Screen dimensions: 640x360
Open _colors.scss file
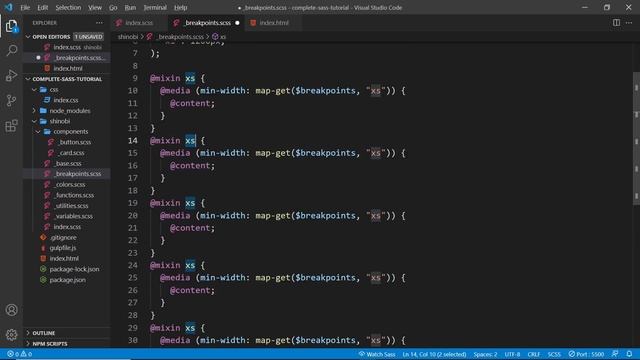click(x=67, y=184)
